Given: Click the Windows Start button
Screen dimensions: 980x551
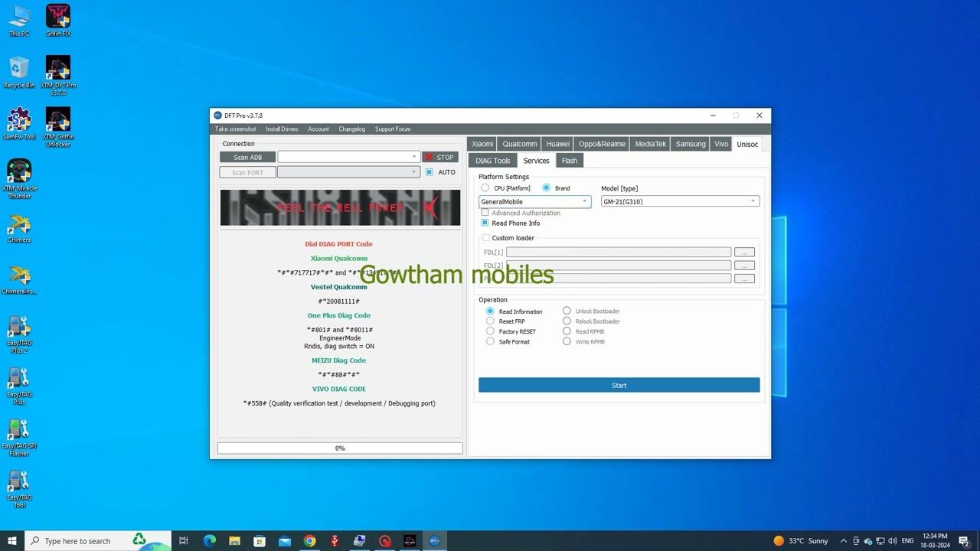Looking at the screenshot, I should [x=11, y=541].
